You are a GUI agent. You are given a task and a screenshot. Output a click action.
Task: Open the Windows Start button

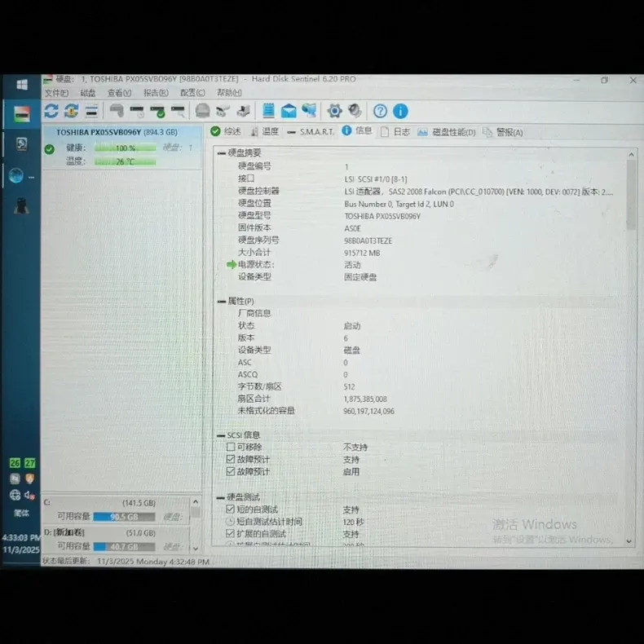22,85
